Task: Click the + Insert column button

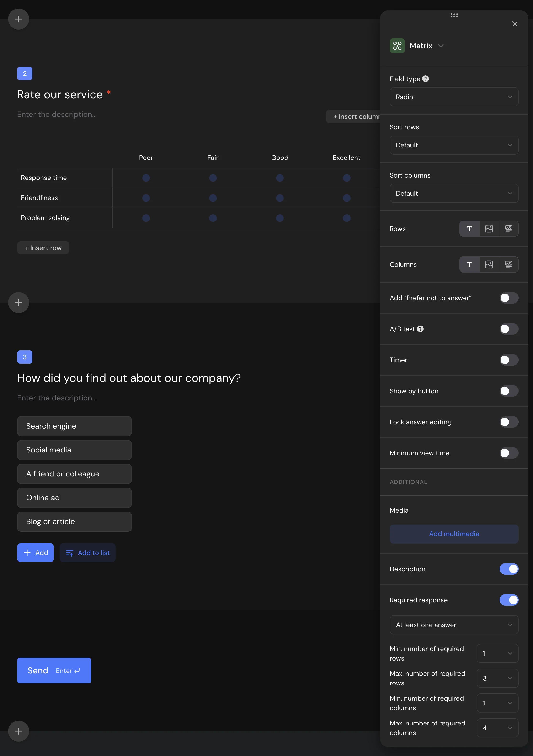Action: pos(353,116)
